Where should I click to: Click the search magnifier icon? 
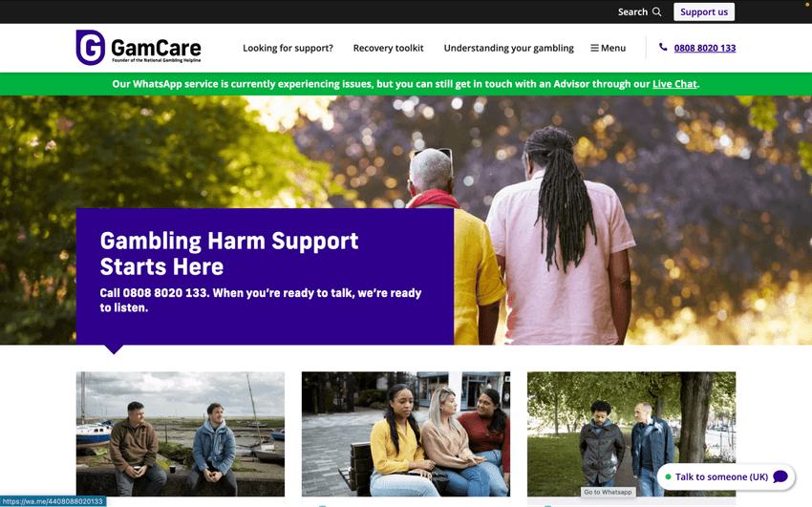[x=656, y=11]
